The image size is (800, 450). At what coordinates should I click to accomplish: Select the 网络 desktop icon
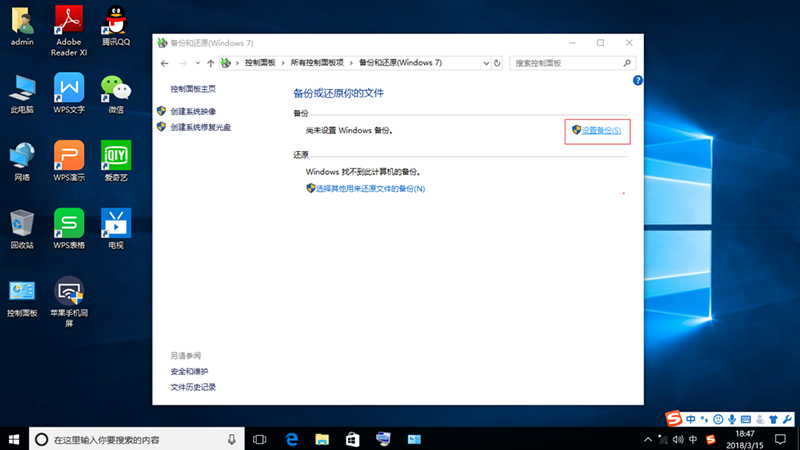[22, 162]
